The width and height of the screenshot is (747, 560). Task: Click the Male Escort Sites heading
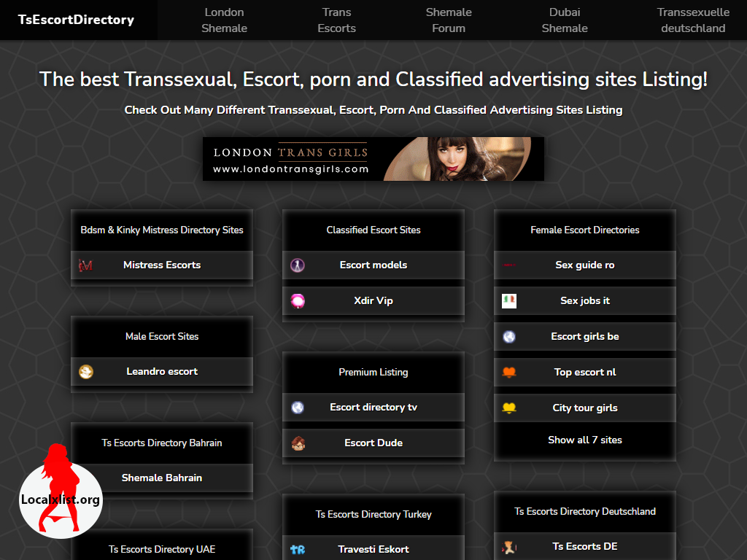tap(162, 337)
